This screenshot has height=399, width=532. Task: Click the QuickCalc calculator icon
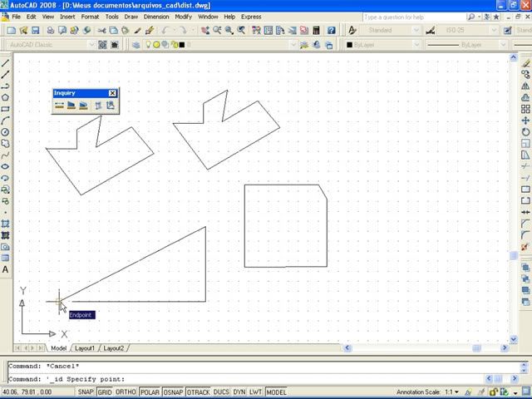coord(316,30)
